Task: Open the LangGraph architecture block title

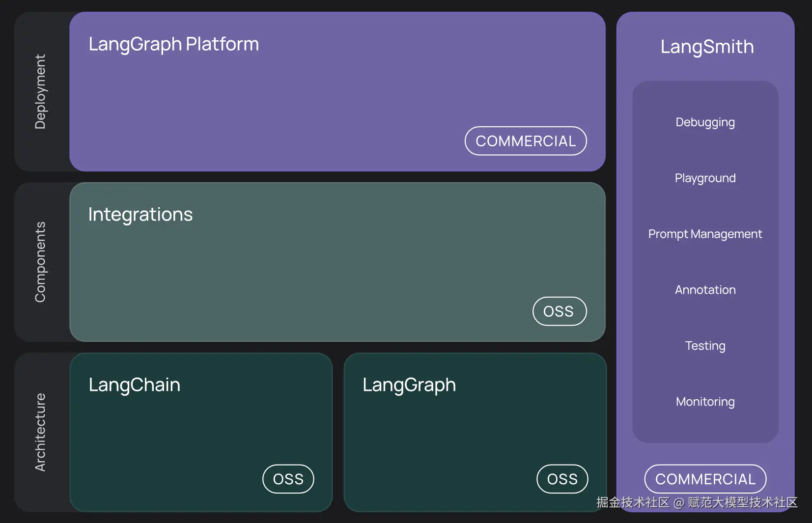Action: [x=409, y=385]
